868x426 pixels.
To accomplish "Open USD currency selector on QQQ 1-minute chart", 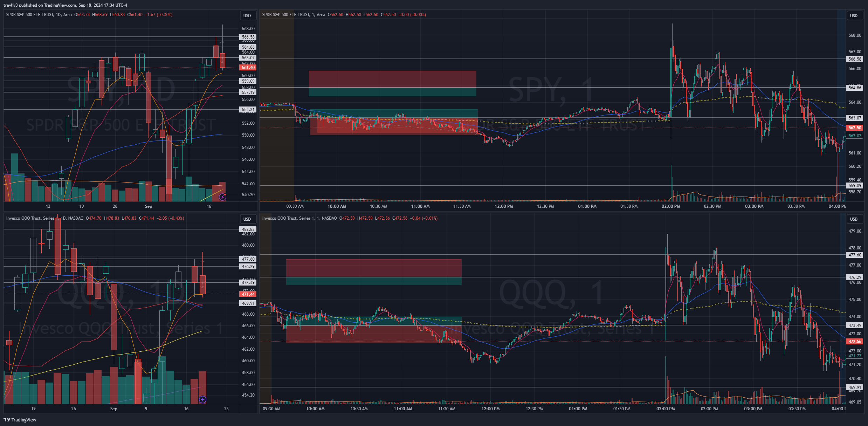I will (854, 219).
